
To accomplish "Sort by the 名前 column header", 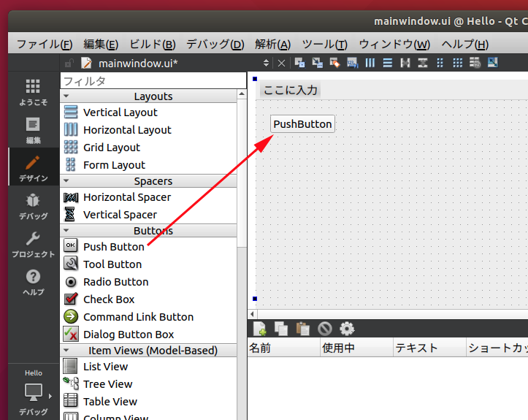I will [284, 348].
